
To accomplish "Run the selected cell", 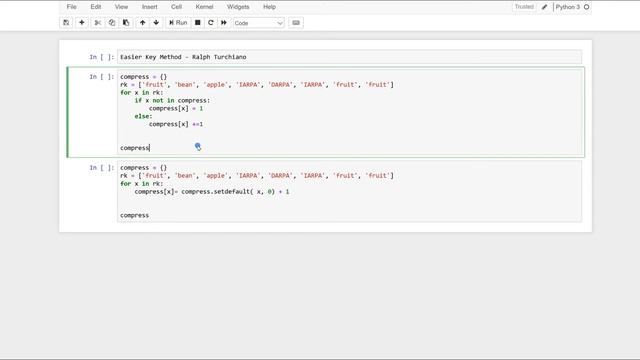I will [178, 23].
